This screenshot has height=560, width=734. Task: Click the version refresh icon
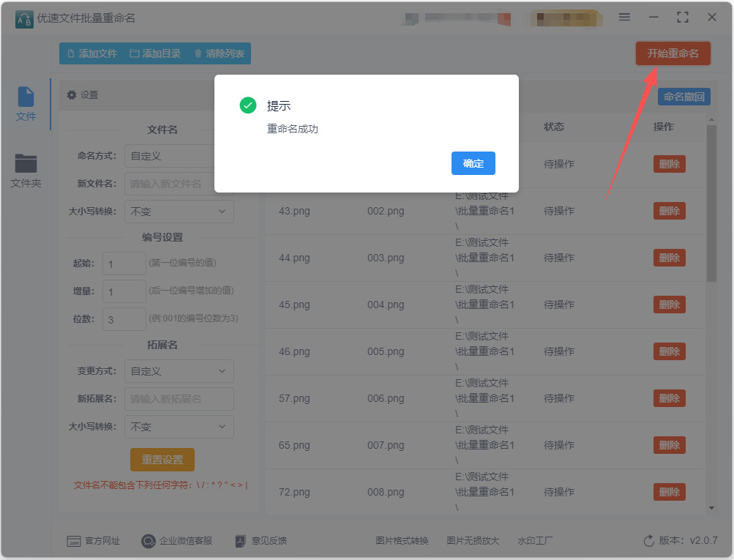[649, 541]
